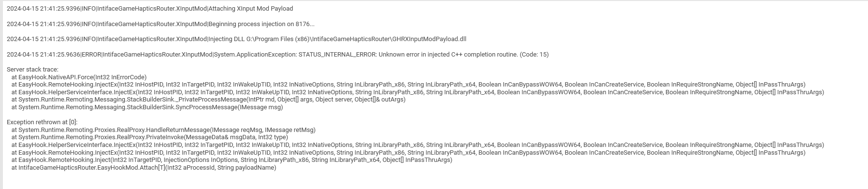868x189 pixels.
Task: Click the first timestamp 2024-04-15 21:41:25.9396
Action: 44,9
